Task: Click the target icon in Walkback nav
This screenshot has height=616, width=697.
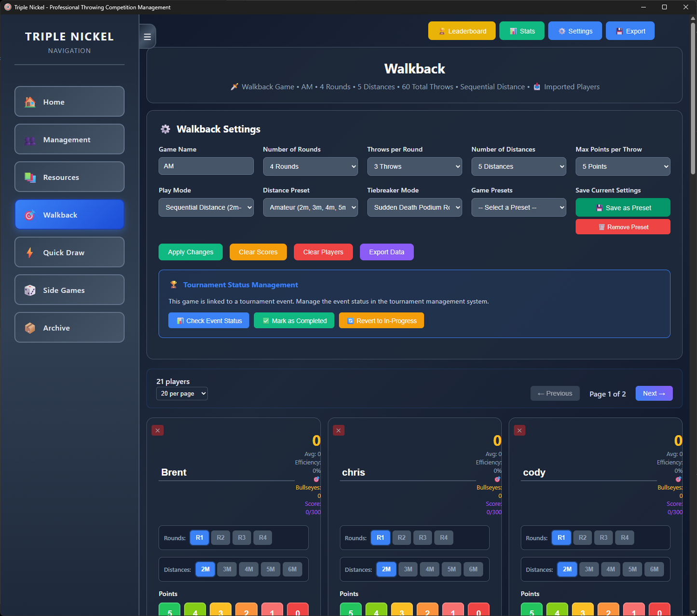Action: pyautogui.click(x=30, y=215)
